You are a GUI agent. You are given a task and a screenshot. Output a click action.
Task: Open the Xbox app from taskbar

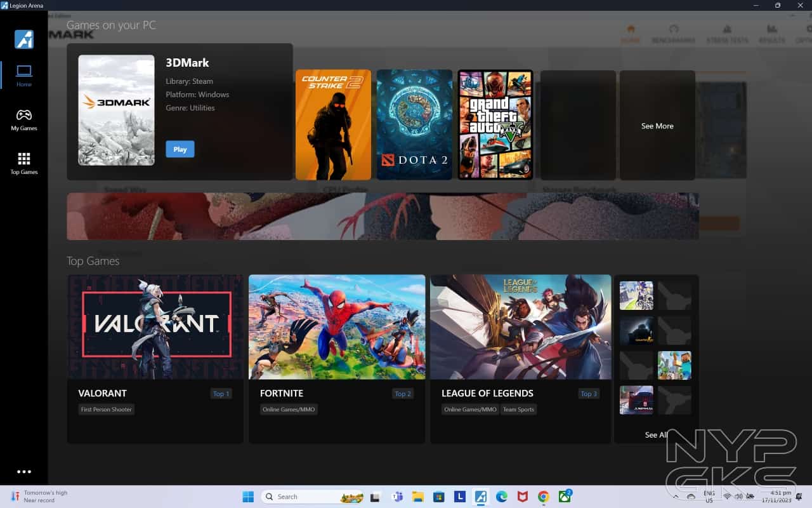click(565, 497)
